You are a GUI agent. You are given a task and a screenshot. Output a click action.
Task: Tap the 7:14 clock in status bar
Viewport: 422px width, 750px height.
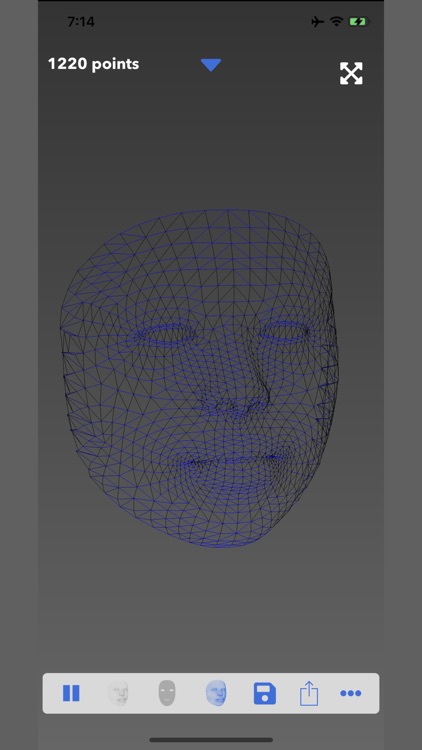click(x=81, y=22)
